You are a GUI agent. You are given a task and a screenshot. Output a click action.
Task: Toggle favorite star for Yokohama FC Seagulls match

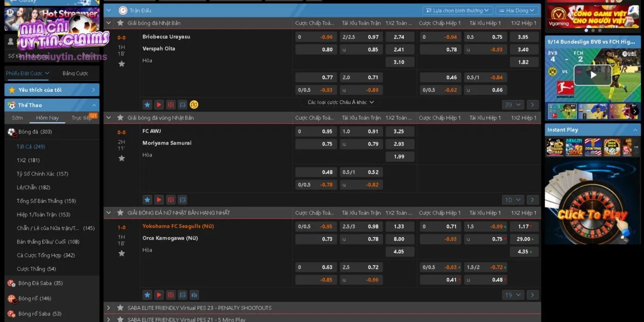point(121,253)
